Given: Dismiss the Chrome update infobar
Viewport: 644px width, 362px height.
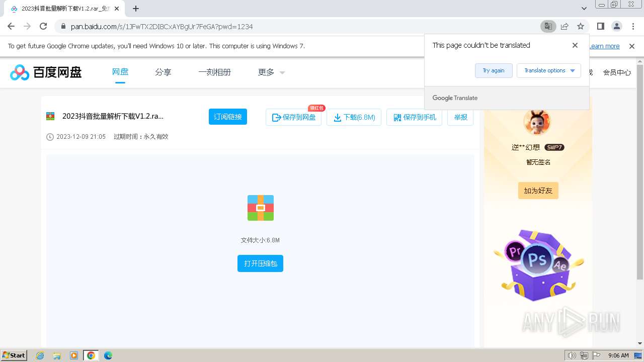Looking at the screenshot, I should coord(632,46).
